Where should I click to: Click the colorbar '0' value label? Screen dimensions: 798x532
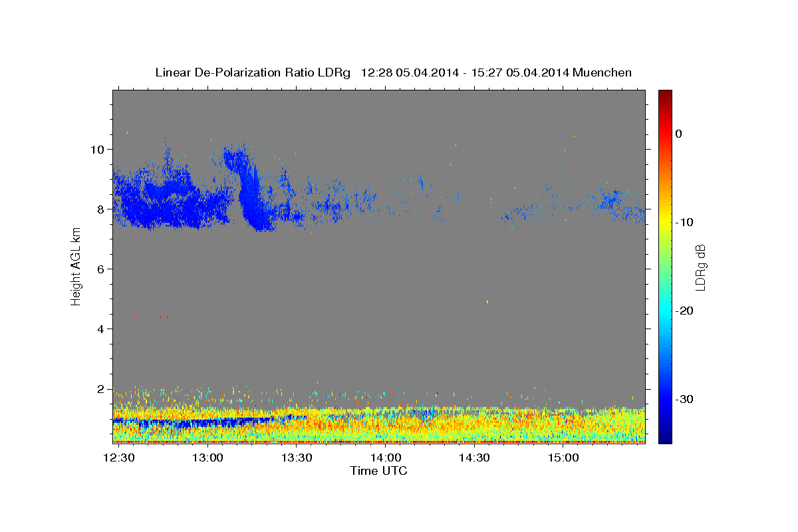point(678,134)
